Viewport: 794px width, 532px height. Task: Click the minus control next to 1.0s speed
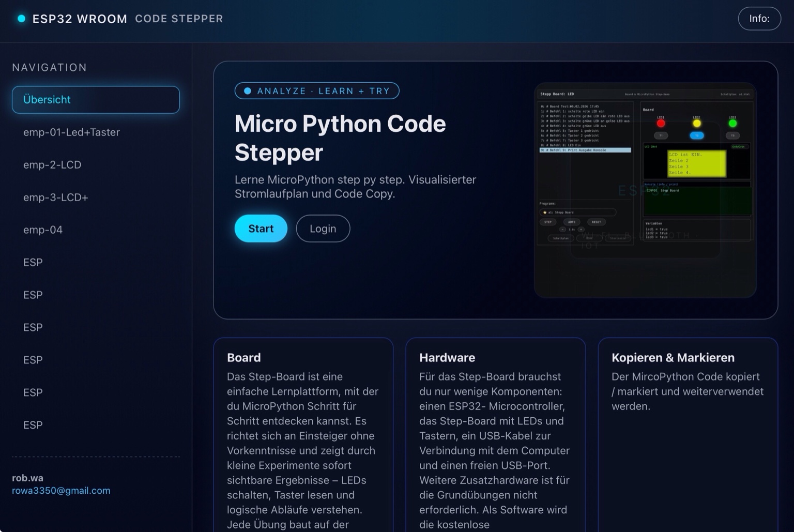(562, 230)
